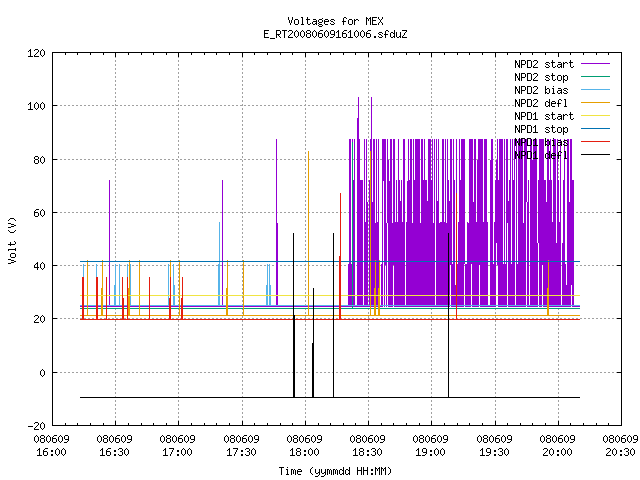
Task: Select legend entry "NPD2 stop"
Action: [x=541, y=77]
